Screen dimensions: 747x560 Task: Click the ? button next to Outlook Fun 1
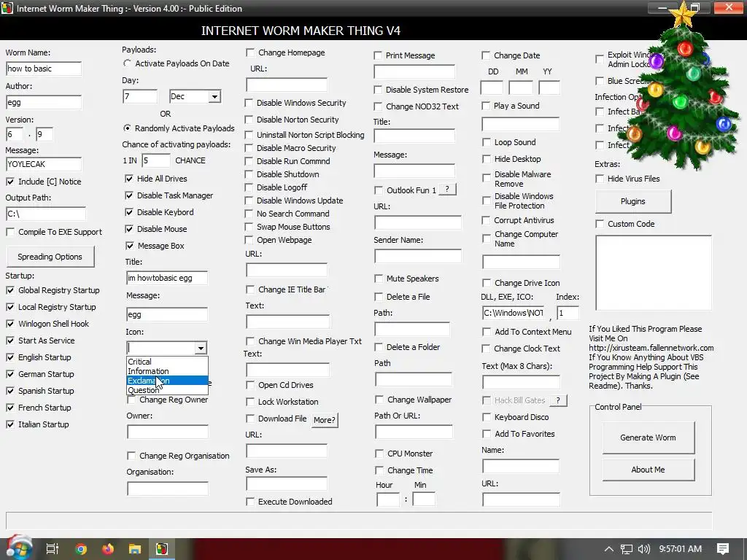tap(447, 190)
